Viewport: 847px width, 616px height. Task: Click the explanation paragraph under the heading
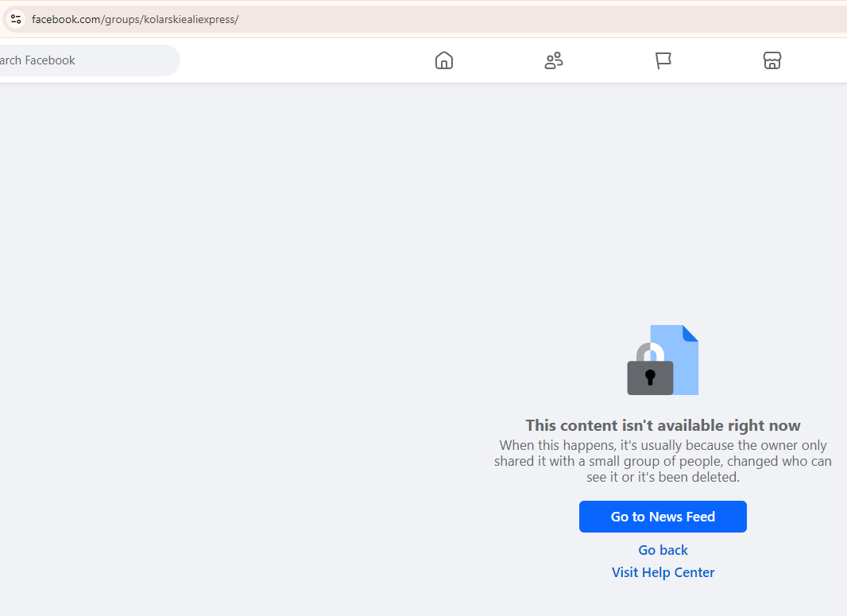tap(663, 461)
